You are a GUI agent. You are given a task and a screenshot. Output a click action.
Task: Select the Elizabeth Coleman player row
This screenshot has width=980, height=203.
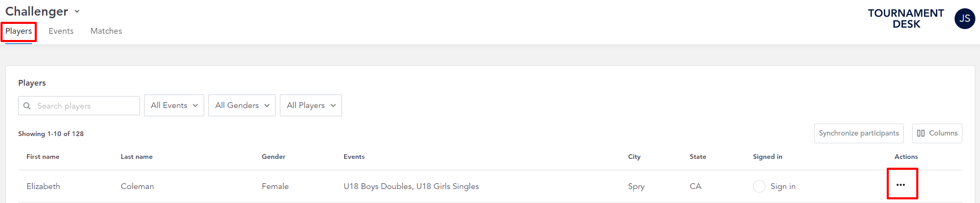click(490, 186)
